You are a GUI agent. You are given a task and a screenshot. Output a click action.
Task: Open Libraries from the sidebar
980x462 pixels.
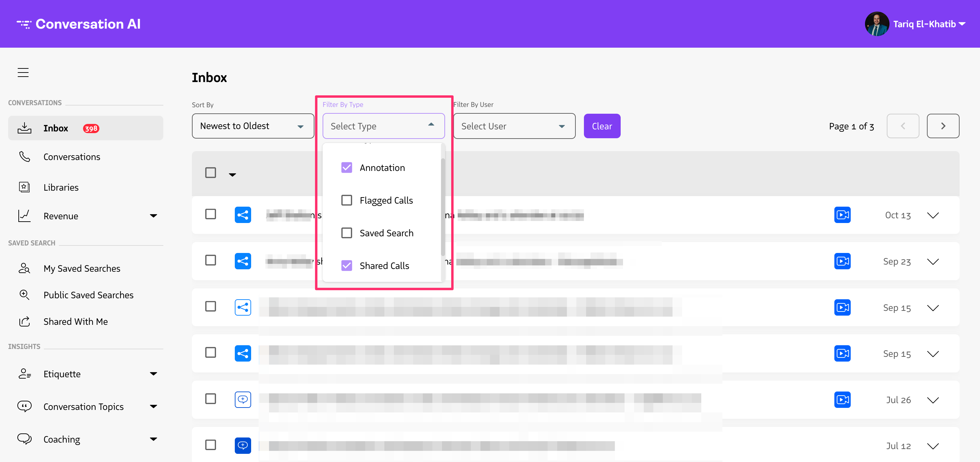tap(61, 187)
